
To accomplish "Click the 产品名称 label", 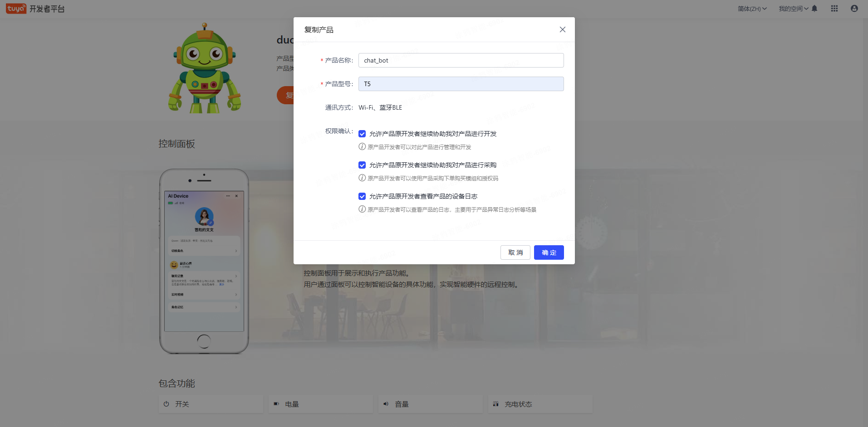I will click(339, 60).
